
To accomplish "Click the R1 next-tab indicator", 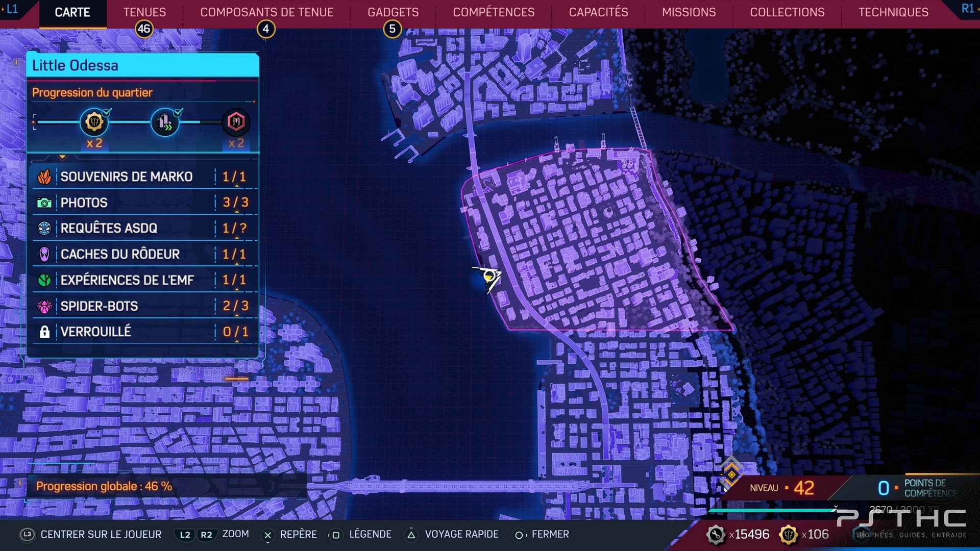I will (967, 9).
